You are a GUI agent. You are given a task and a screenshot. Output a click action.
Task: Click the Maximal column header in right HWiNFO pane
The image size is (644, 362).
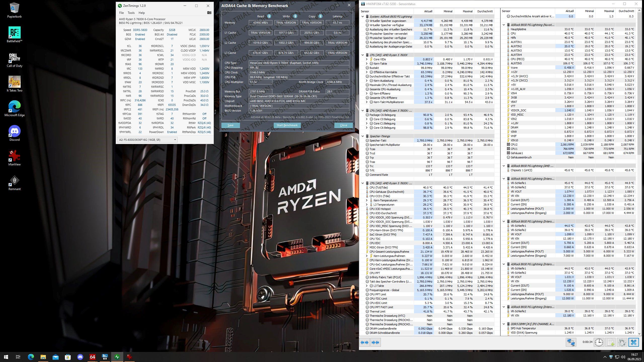point(606,11)
